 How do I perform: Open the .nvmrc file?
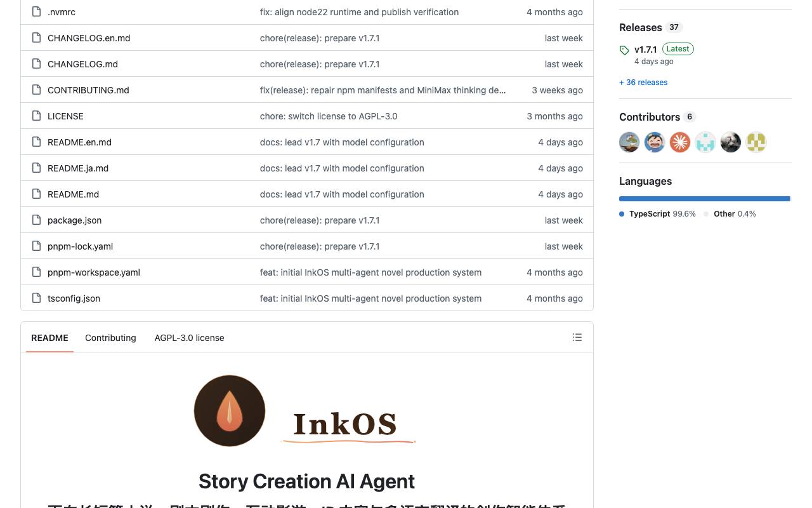pyautogui.click(x=62, y=12)
